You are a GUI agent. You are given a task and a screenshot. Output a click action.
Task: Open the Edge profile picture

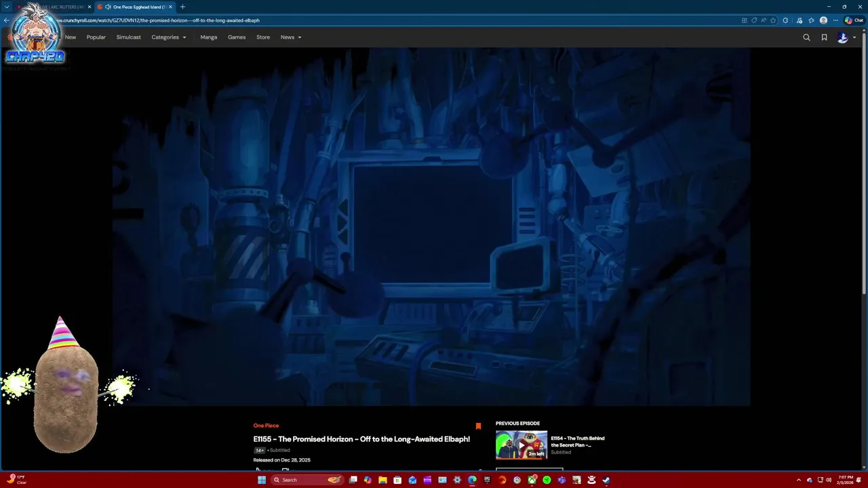click(823, 20)
